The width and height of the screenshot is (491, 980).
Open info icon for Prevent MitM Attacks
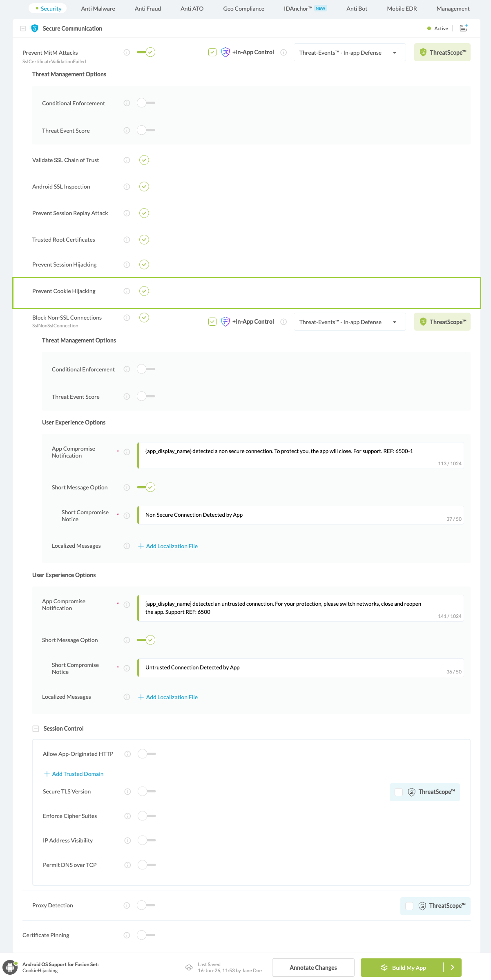tap(127, 52)
